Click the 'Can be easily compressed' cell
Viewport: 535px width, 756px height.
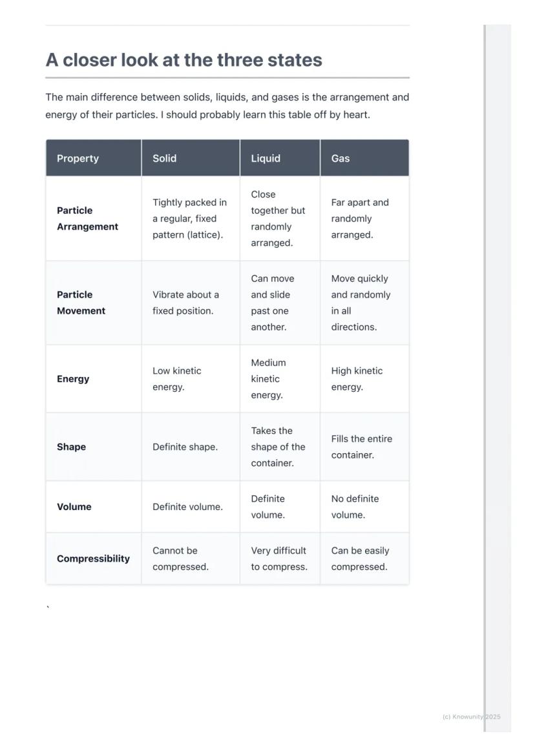(x=360, y=558)
